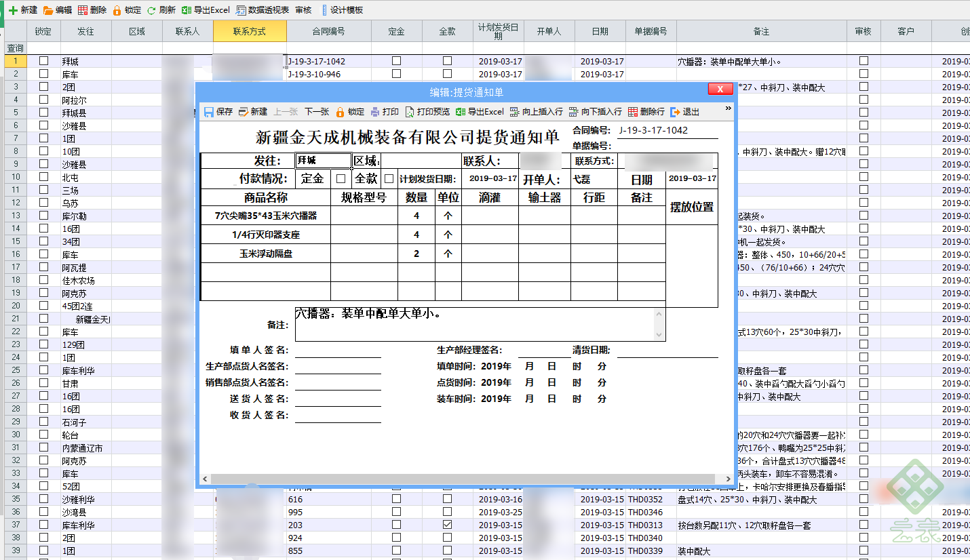Click the 清货日期 blank line in form
This screenshot has width=970, height=560.
coord(667,350)
